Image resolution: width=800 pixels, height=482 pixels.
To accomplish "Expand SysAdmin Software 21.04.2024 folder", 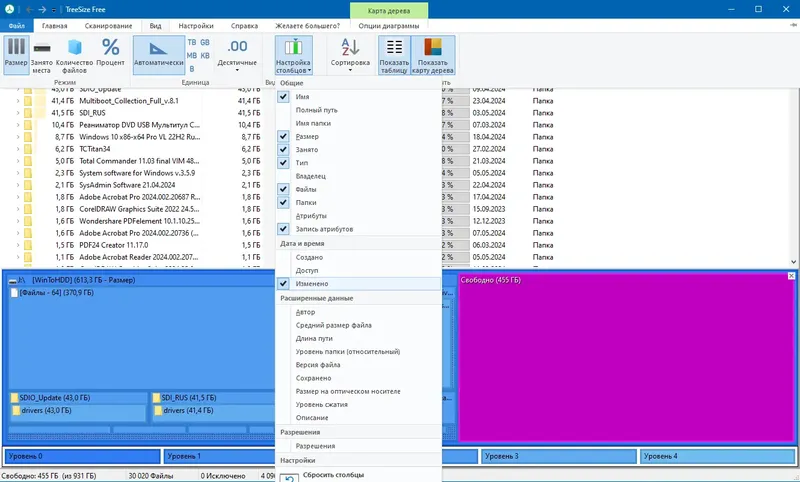I will tap(18, 185).
